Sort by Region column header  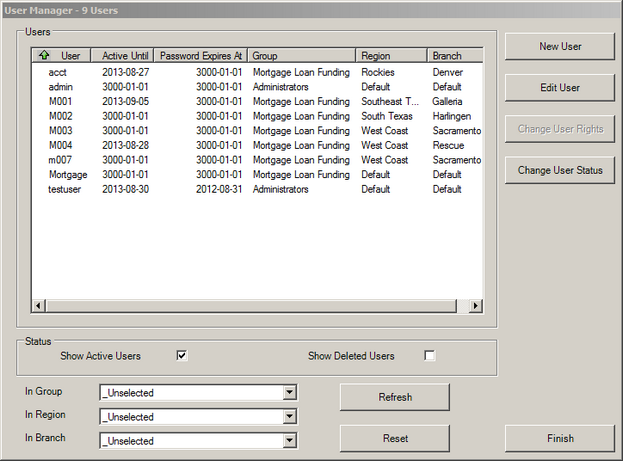tap(392, 56)
